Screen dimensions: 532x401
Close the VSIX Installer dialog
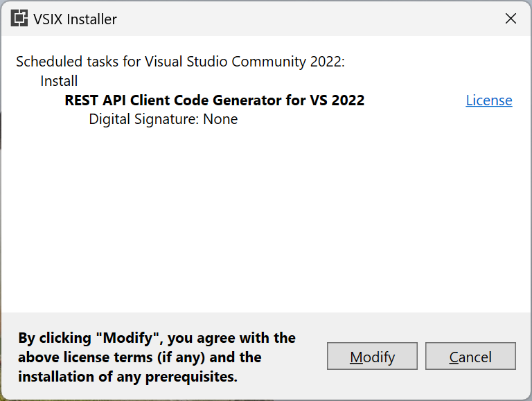[511, 19]
